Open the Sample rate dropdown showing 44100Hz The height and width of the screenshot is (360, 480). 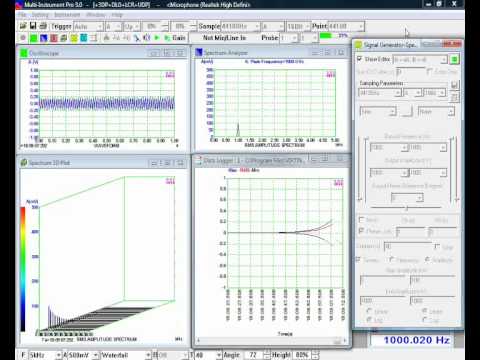[x=240, y=26]
